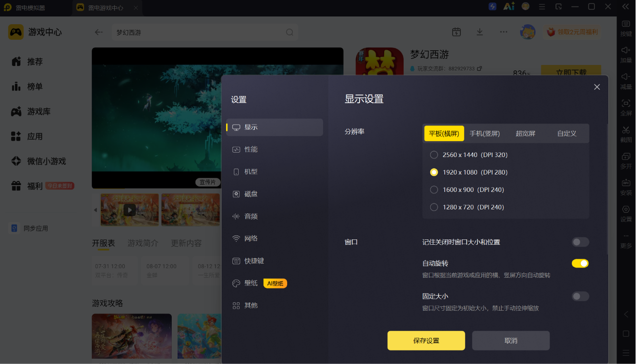636x364 pixels.
Task: Switch to 超宽屏 resolution tab
Action: coord(525,133)
